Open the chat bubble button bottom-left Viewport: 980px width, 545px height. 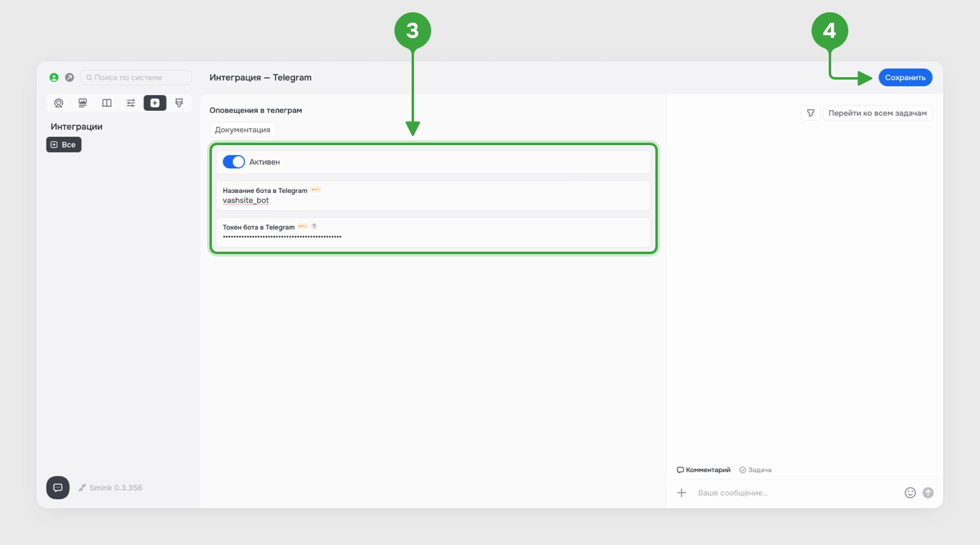pyautogui.click(x=58, y=488)
